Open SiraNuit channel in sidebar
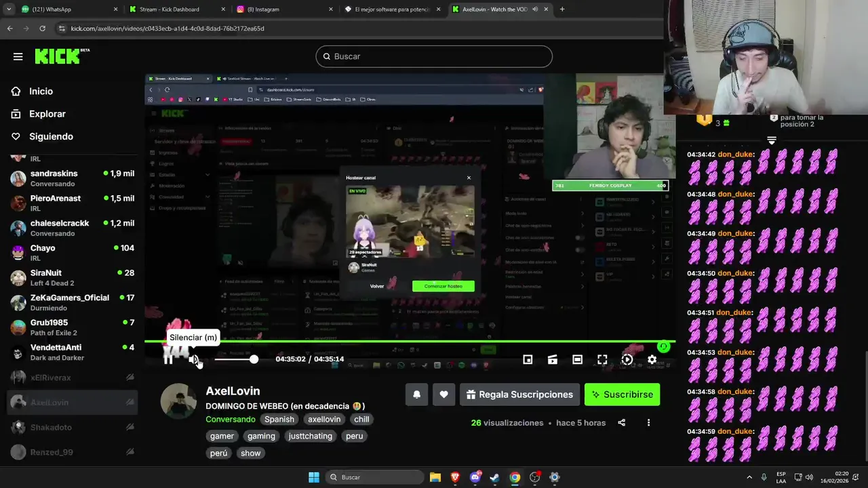 click(72, 278)
